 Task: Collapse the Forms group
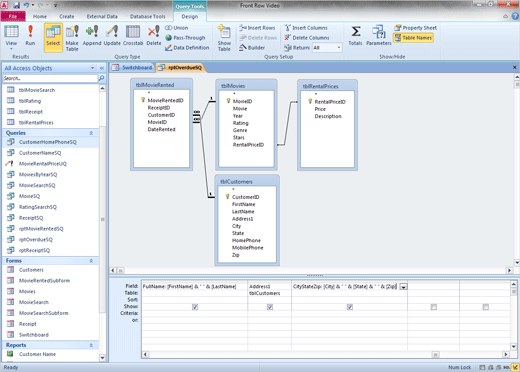[x=91, y=261]
